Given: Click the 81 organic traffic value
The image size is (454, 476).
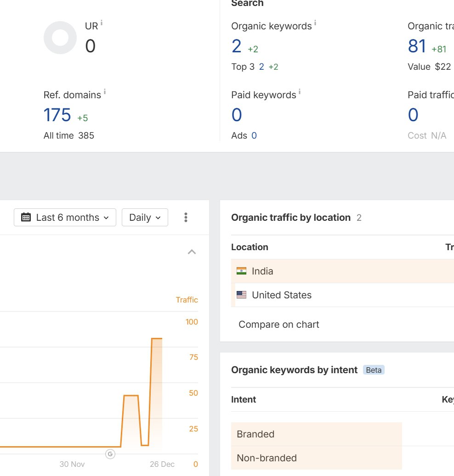Looking at the screenshot, I should pos(417,46).
